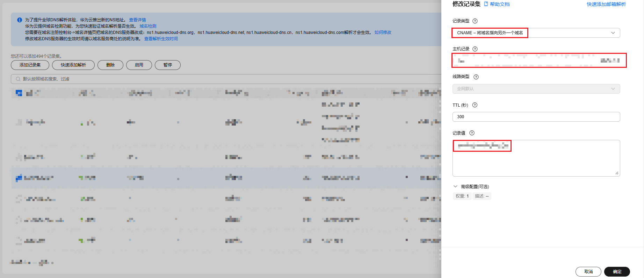
Task: Click the search magnifier icon in filter bar
Action: 18,79
